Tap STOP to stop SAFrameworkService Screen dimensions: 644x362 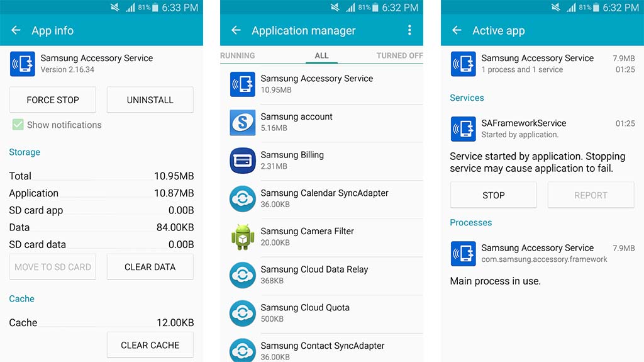[x=493, y=195]
